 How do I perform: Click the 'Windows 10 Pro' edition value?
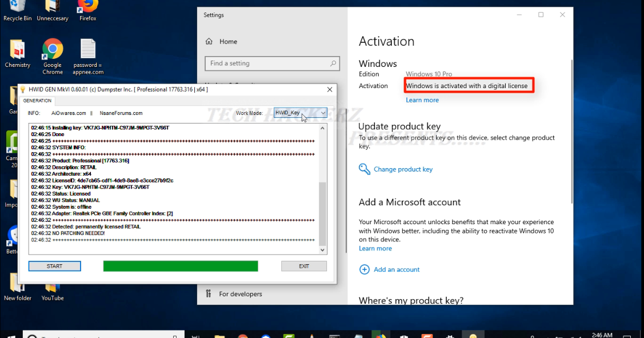(429, 74)
